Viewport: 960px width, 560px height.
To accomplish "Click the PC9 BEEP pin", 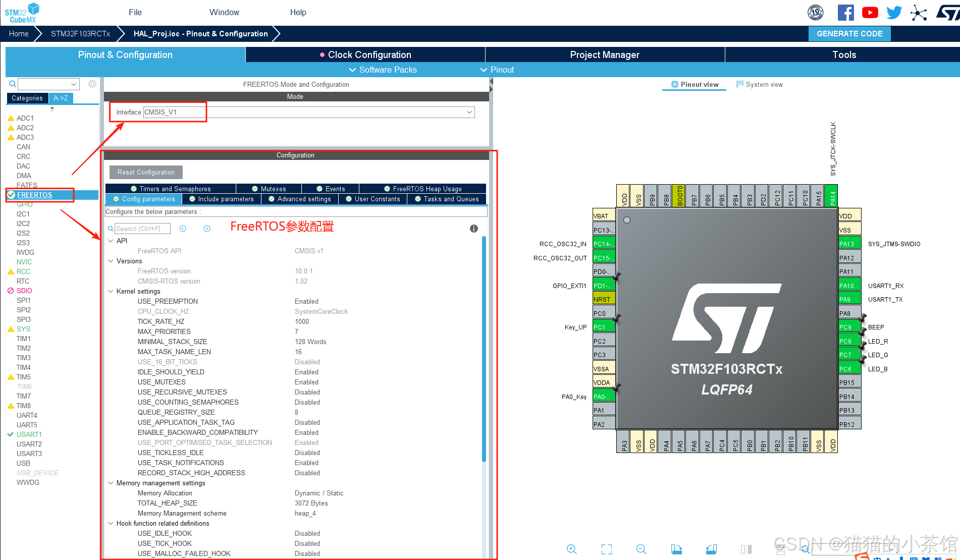I will [x=849, y=327].
